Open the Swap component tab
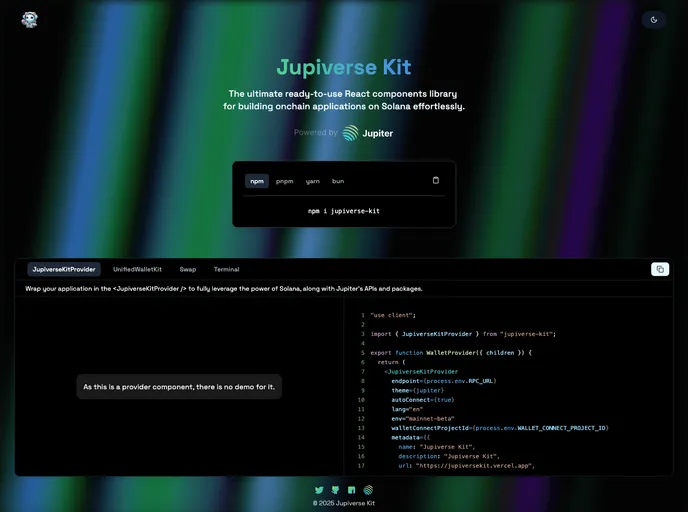The height and width of the screenshot is (512, 688). click(x=188, y=269)
